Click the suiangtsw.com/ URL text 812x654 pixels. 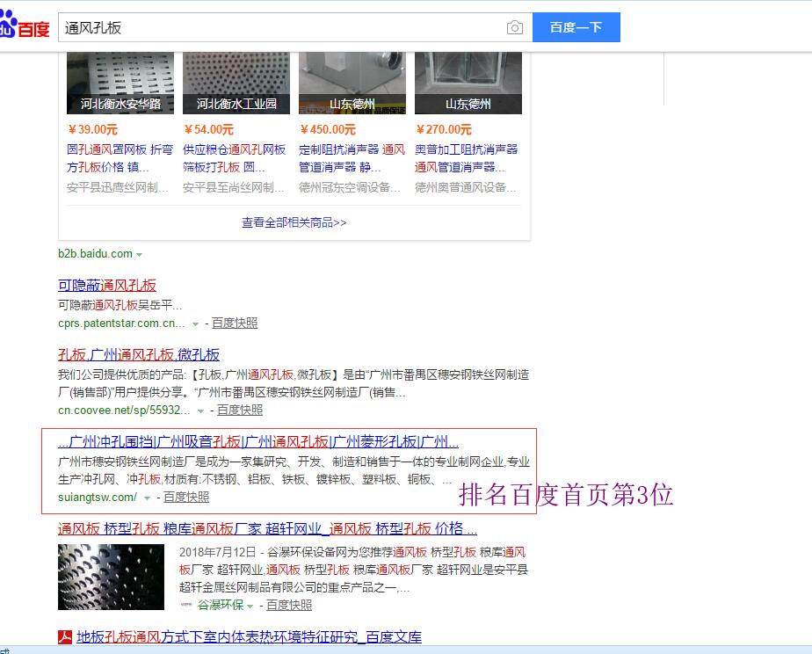98,498
